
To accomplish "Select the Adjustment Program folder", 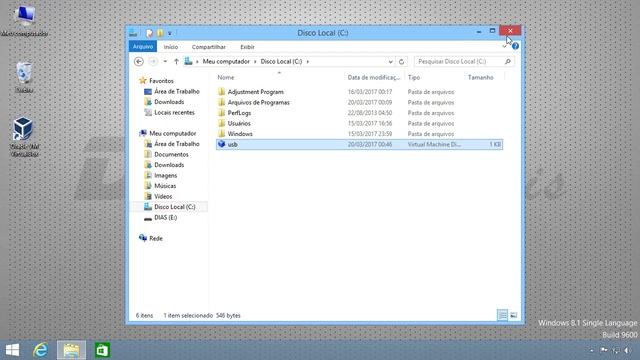I will (x=256, y=92).
